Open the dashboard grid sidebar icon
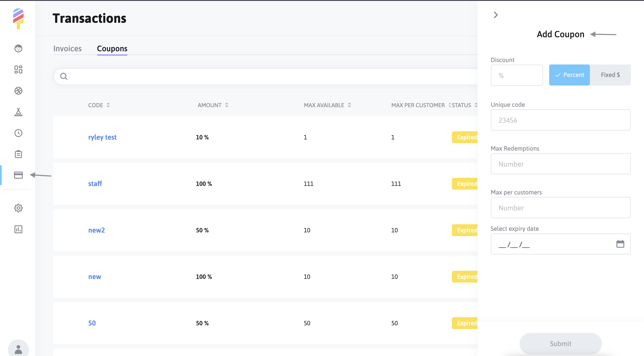 [x=18, y=69]
